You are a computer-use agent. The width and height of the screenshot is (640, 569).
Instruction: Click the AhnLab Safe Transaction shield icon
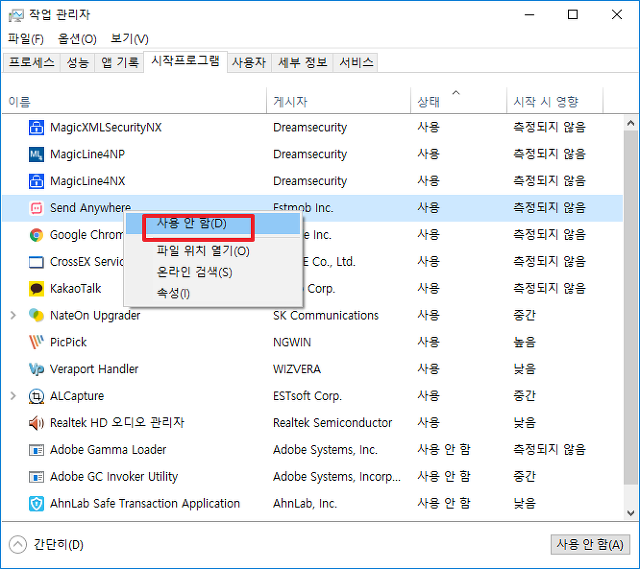coord(36,504)
